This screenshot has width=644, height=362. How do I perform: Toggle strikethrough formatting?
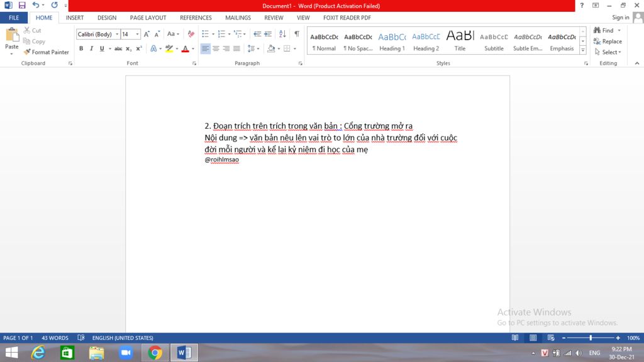coord(118,48)
